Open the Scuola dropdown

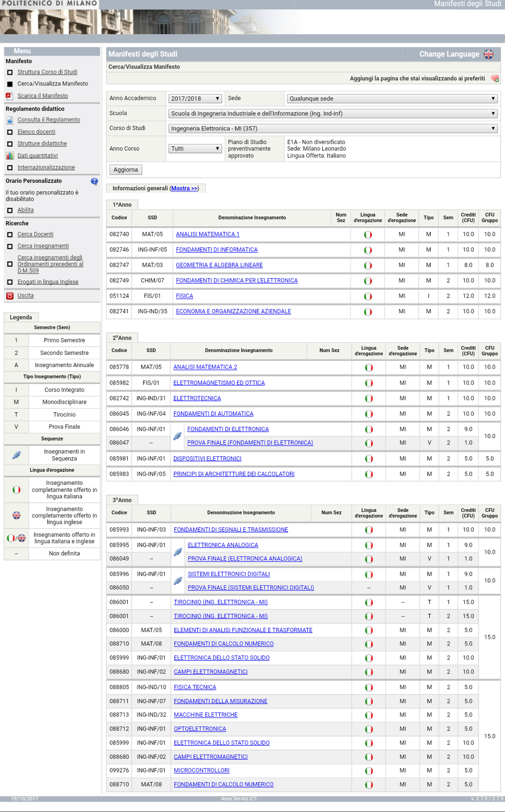(x=333, y=113)
